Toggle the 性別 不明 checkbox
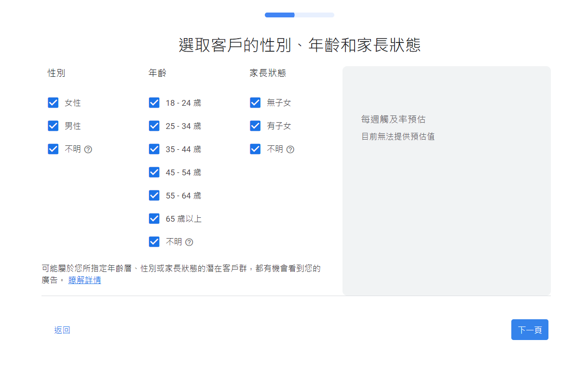Image resolution: width=588 pixels, height=369 pixels. point(53,149)
